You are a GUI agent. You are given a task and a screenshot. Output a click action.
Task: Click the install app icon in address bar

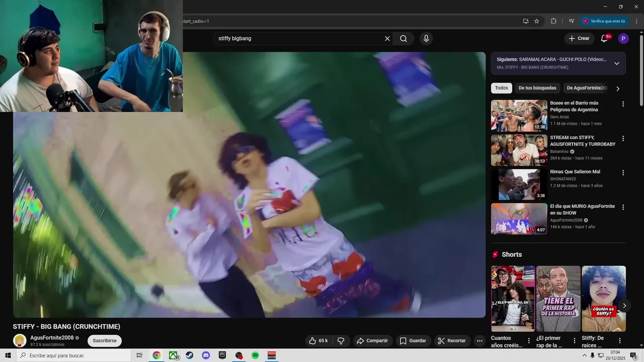[526, 21]
